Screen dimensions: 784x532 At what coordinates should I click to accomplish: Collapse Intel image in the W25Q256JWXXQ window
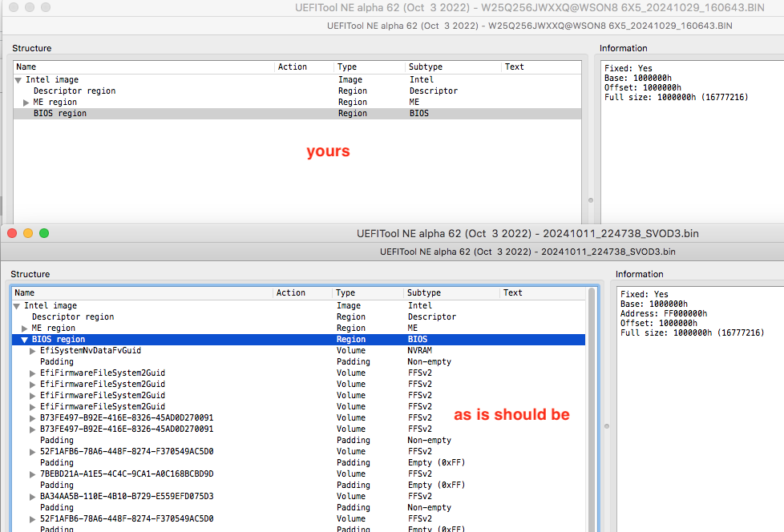tap(18, 80)
